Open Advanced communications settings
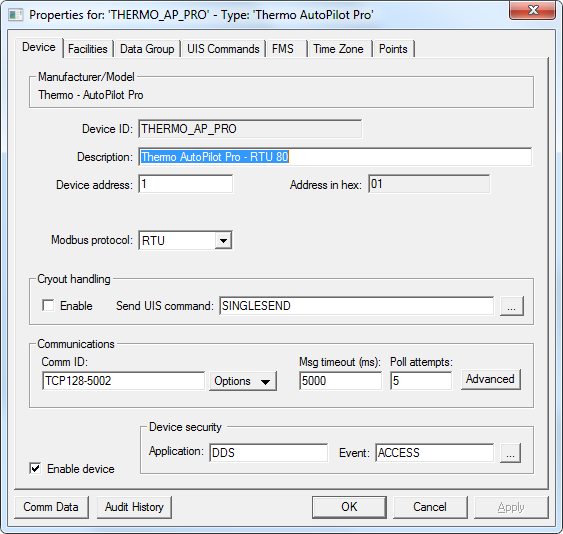 click(x=490, y=379)
